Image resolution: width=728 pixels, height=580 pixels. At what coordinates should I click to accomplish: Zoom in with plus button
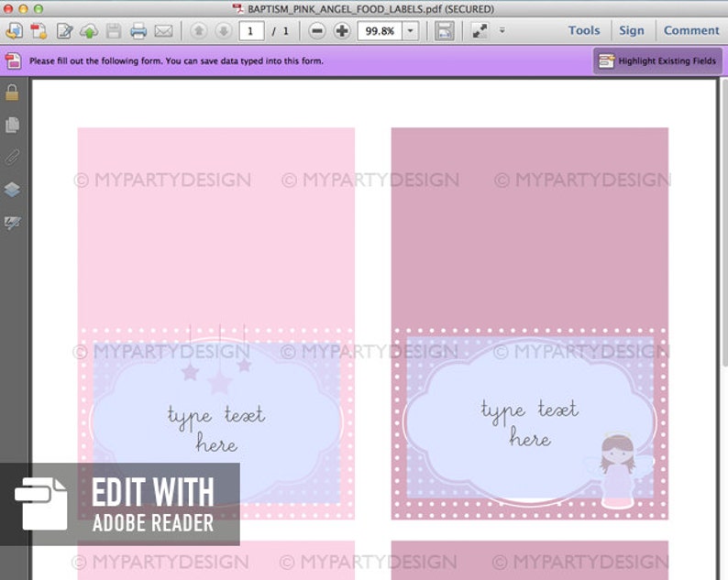pos(342,31)
